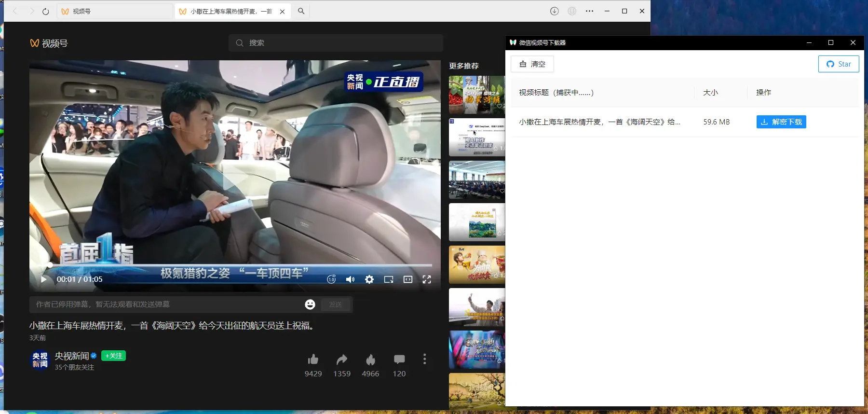The width and height of the screenshot is (868, 414).
Task: Click the 视频号 logo in page header
Action: point(49,43)
